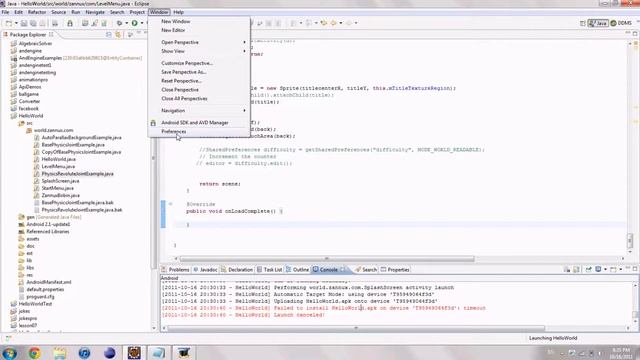Click the Collapse All icon in Package Explorer
Viewport: 640px width, 360px height.
point(109,35)
